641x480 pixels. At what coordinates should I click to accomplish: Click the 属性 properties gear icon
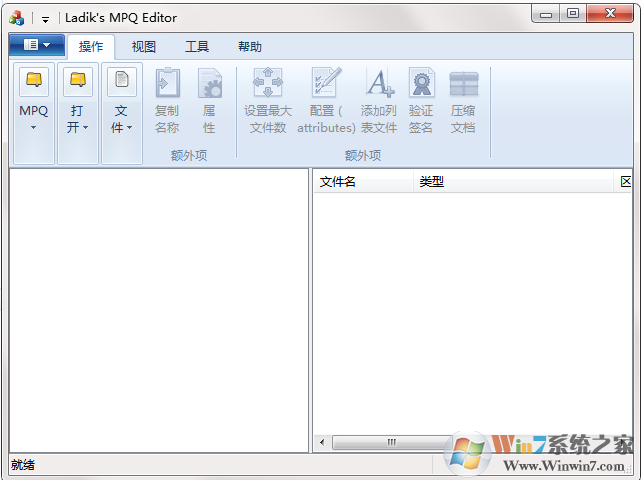[x=210, y=83]
